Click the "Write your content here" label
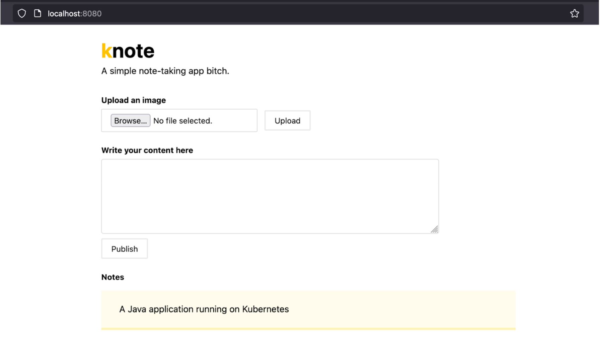 [147, 150]
